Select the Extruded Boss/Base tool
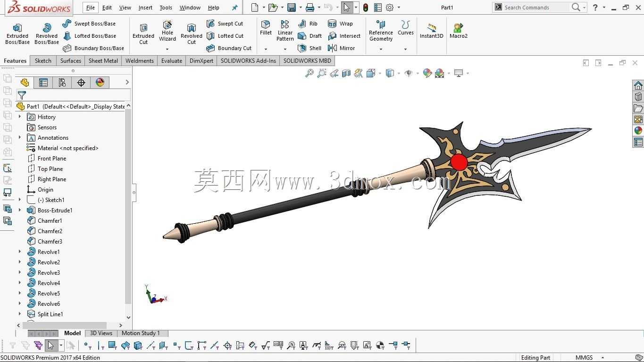Viewport: 644px width, 362px height. 17,34
